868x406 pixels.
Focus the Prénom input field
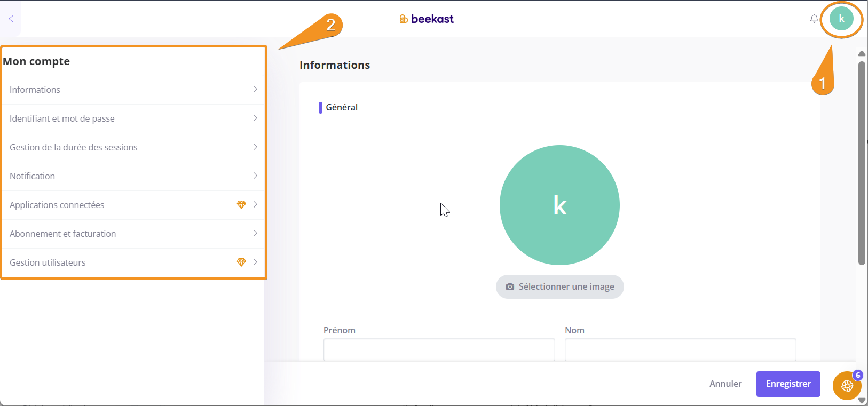439,349
